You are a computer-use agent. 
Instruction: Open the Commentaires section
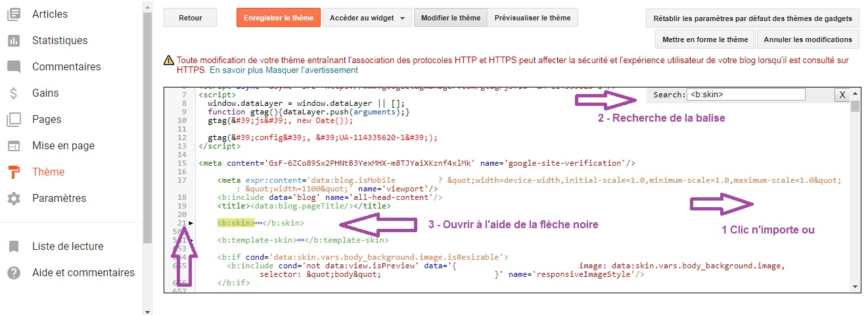click(66, 66)
